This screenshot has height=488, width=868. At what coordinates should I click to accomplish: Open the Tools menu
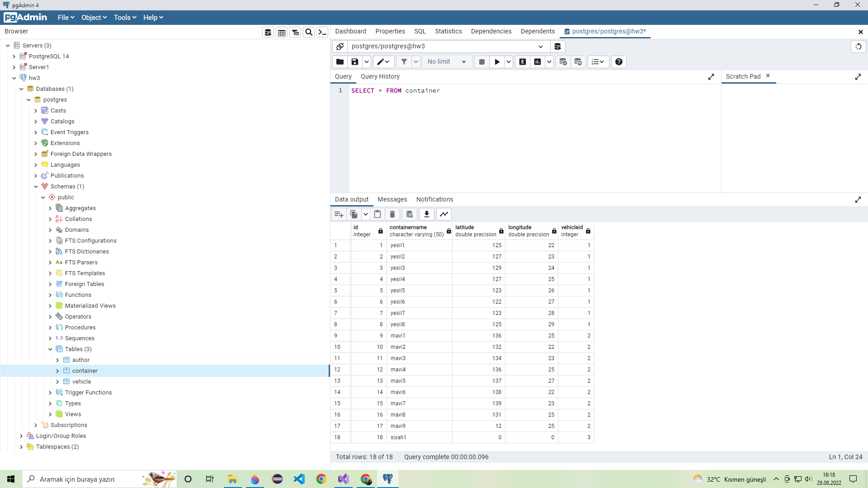click(123, 17)
